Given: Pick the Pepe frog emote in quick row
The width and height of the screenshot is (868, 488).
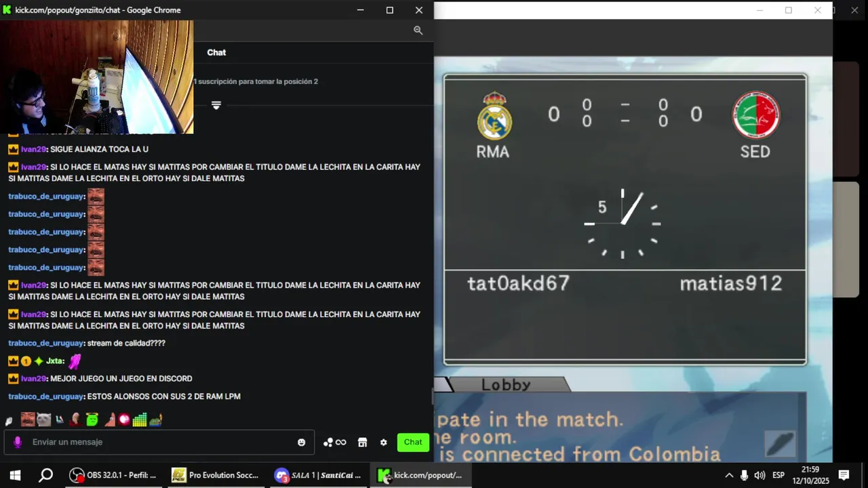Looking at the screenshot, I should click(156, 420).
